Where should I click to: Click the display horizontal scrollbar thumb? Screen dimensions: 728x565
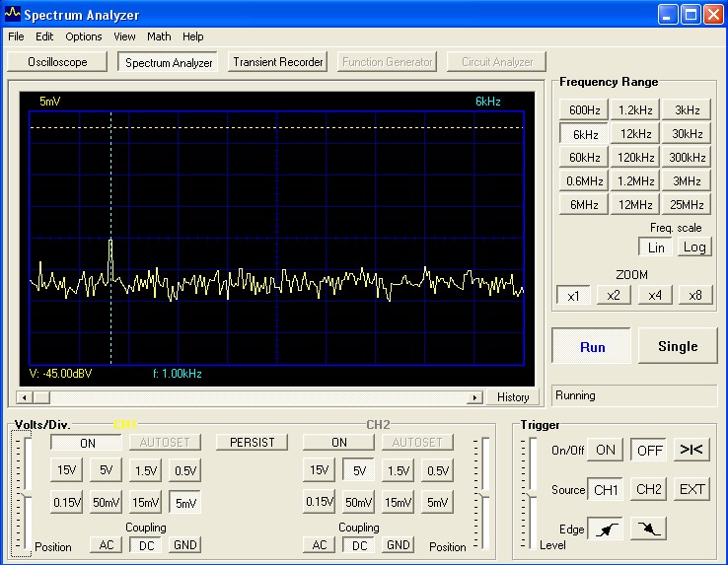(41, 397)
